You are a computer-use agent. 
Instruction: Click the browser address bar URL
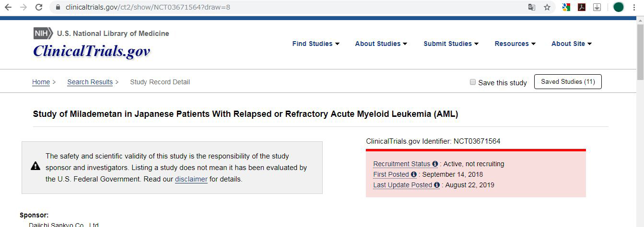pyautogui.click(x=148, y=7)
